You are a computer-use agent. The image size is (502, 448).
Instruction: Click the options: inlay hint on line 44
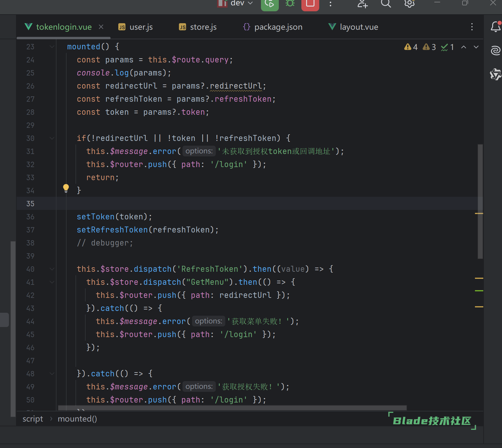[208, 321]
